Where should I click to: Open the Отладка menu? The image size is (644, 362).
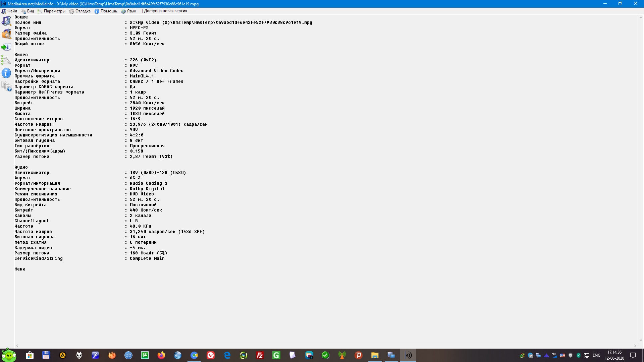click(80, 11)
